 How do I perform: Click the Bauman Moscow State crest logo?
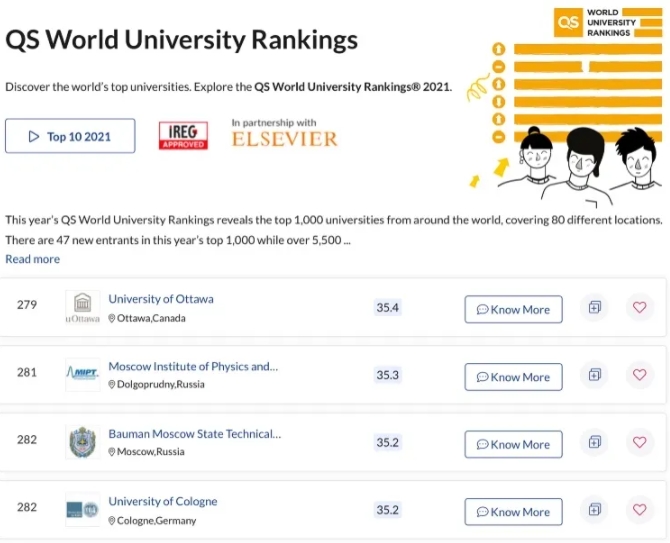click(x=82, y=442)
